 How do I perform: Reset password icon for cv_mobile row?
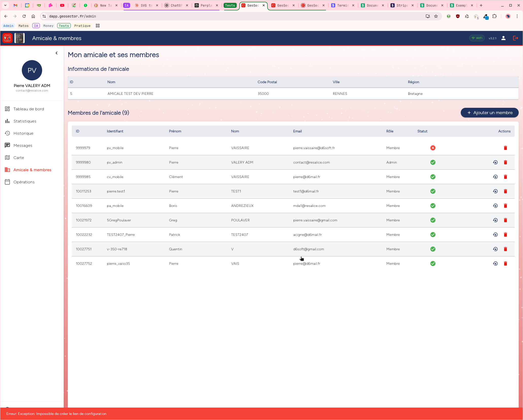coord(495,177)
